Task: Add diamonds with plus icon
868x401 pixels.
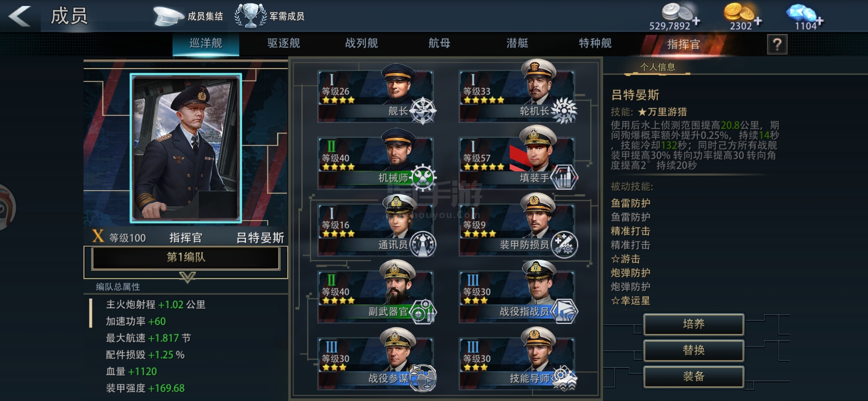Action: click(819, 21)
